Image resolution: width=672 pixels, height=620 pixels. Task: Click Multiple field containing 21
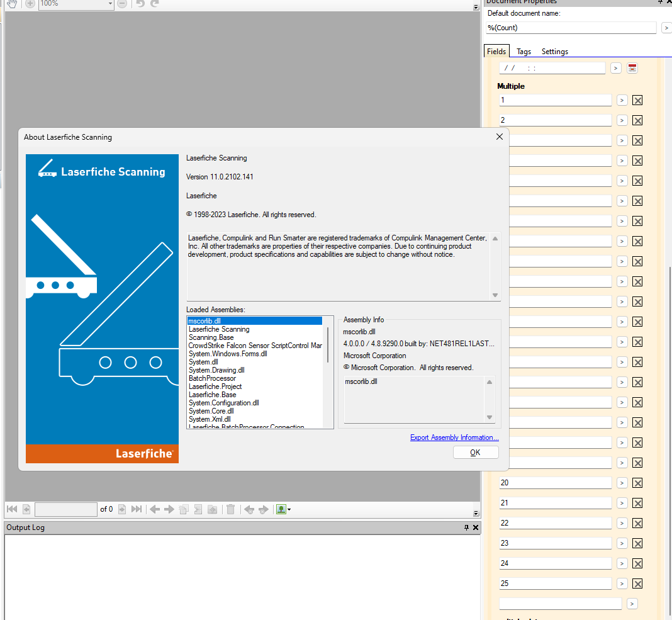(x=556, y=503)
